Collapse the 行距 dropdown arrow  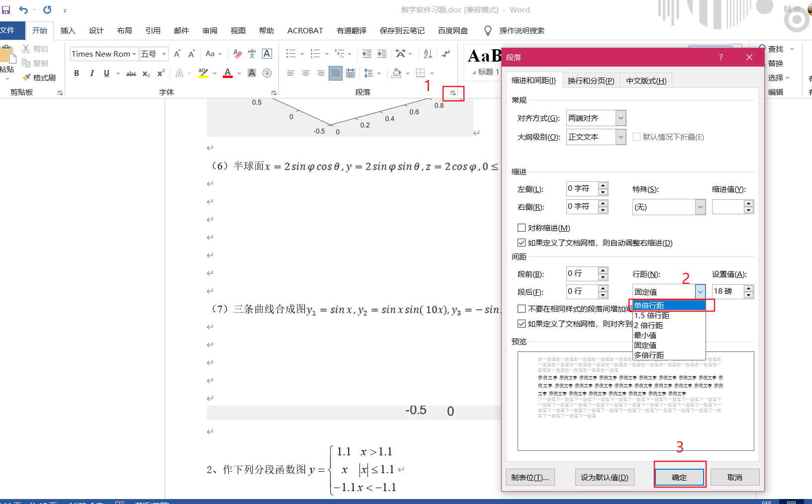[x=700, y=292]
